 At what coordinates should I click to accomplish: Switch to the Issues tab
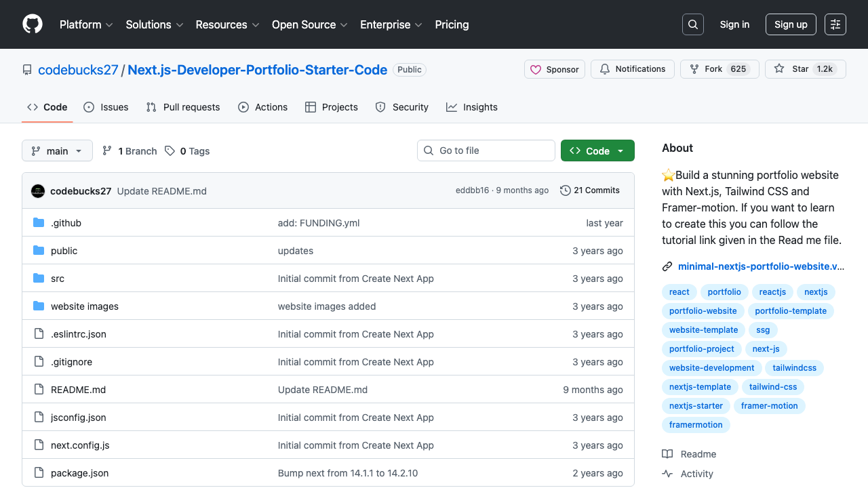[106, 107]
